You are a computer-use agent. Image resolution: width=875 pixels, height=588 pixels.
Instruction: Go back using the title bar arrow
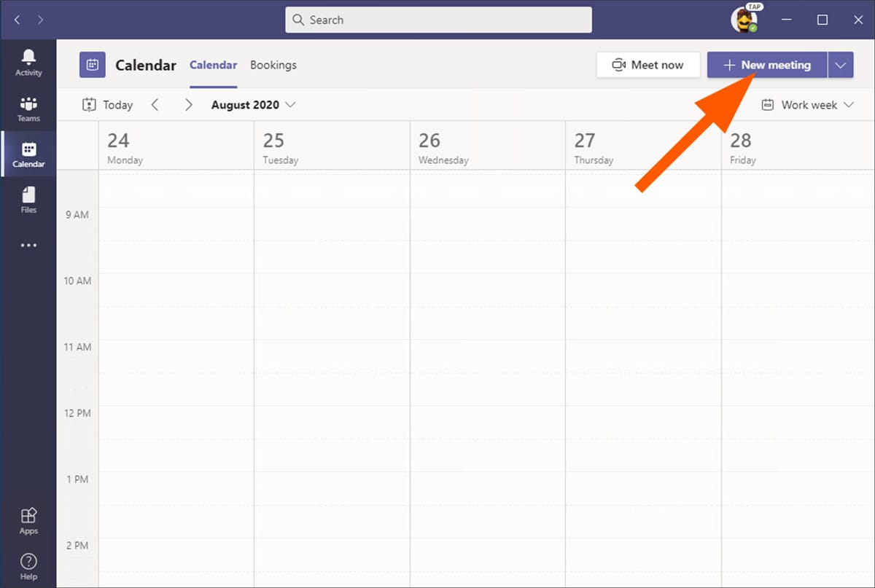click(x=17, y=20)
